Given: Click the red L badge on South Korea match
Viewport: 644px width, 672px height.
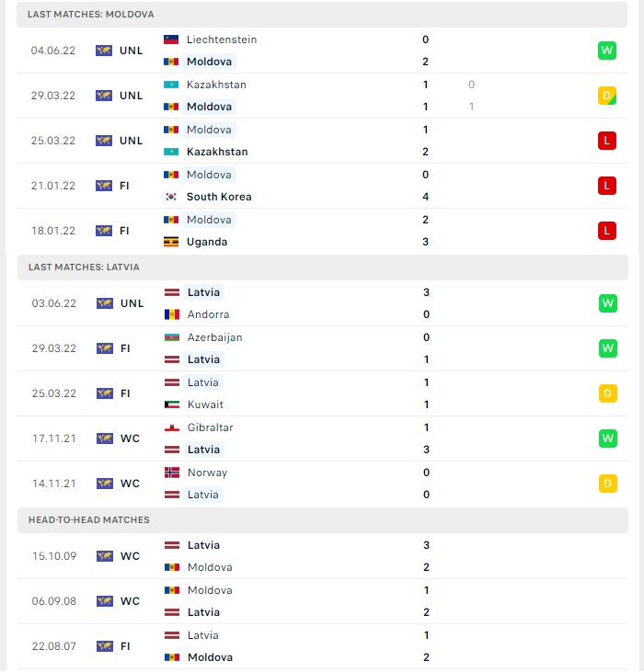Looking at the screenshot, I should [x=606, y=186].
